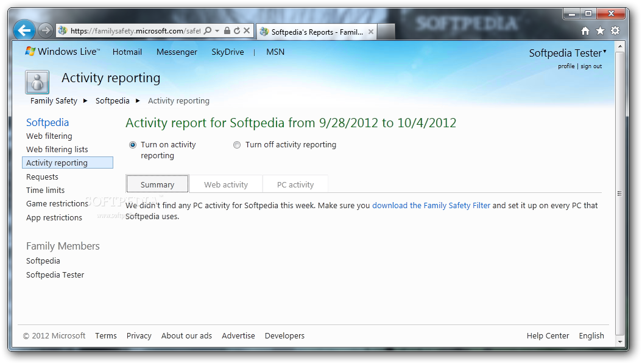The width and height of the screenshot is (642, 364).
Task: Open Favorites with the star icon
Action: click(600, 30)
